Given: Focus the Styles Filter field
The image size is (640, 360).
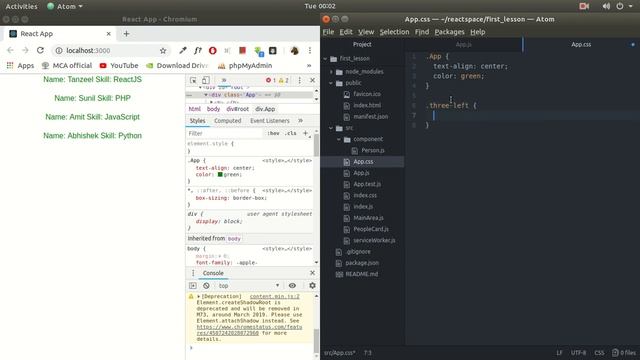Looking at the screenshot, I should [x=224, y=133].
